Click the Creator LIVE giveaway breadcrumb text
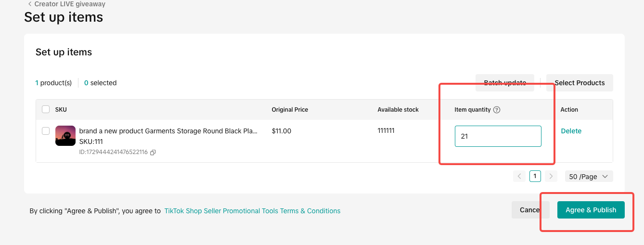Screen dimensions: 644x245 pos(70,4)
